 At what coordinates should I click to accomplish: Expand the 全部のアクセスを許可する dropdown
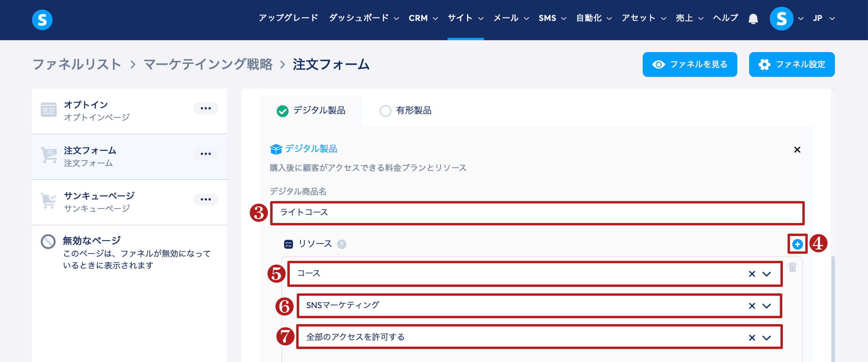pos(767,338)
